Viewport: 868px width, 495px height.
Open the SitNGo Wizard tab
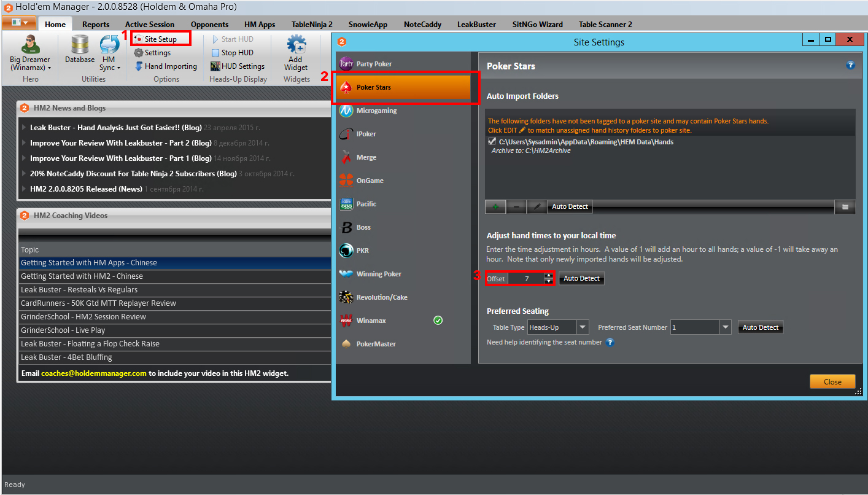tap(537, 24)
